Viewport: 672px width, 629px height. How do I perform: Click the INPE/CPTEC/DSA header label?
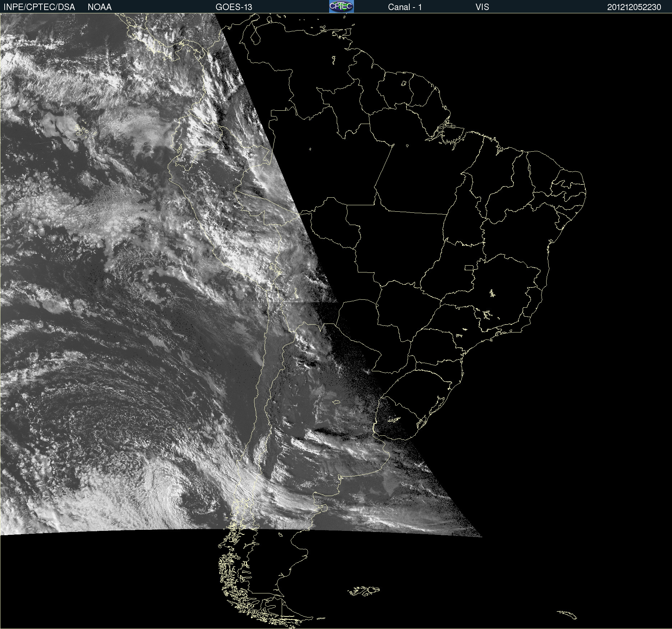(x=39, y=7)
